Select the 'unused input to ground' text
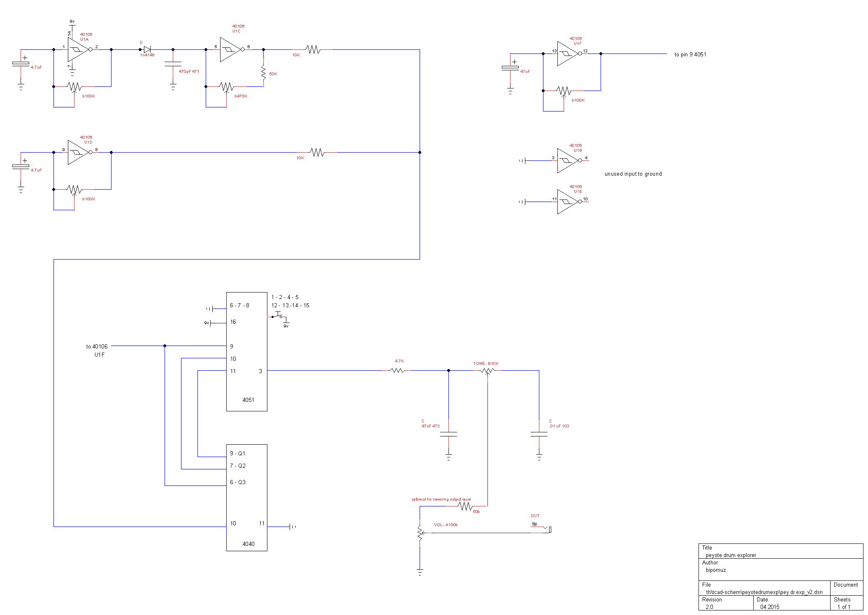868x615 pixels. point(633,174)
